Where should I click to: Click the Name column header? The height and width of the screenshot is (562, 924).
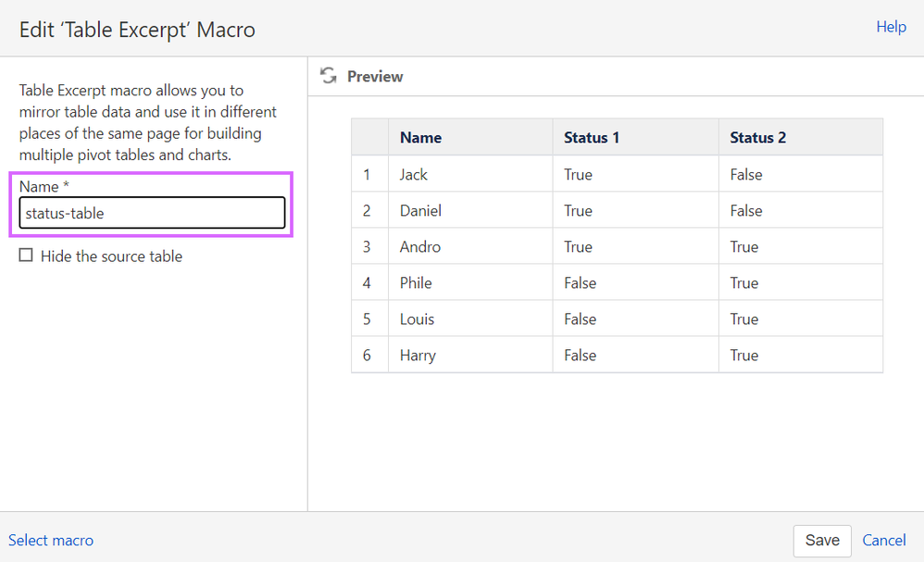pos(420,137)
